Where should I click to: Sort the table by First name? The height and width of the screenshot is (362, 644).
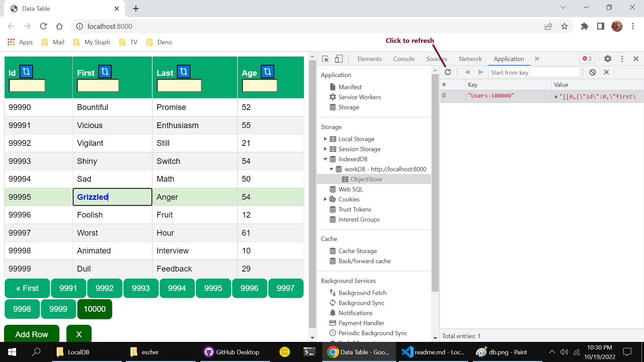(105, 72)
